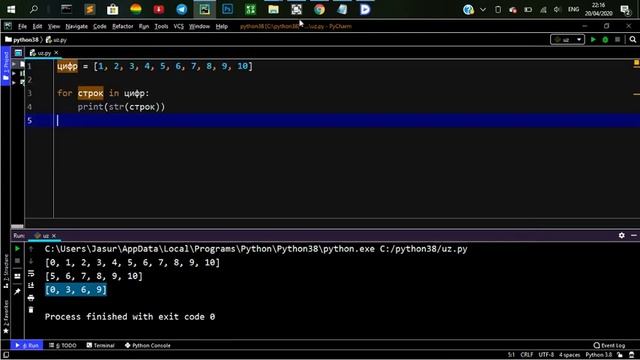Image resolution: width=640 pixels, height=360 pixels.
Task: Expand second project tree node arrow
Action: (x=14, y=73)
